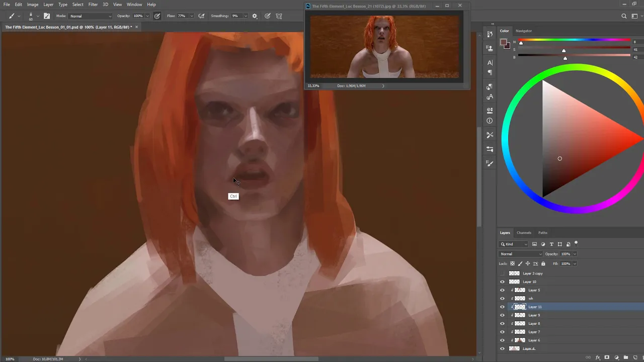Switch to the Navigator tab
The image size is (644, 362).
(523, 31)
